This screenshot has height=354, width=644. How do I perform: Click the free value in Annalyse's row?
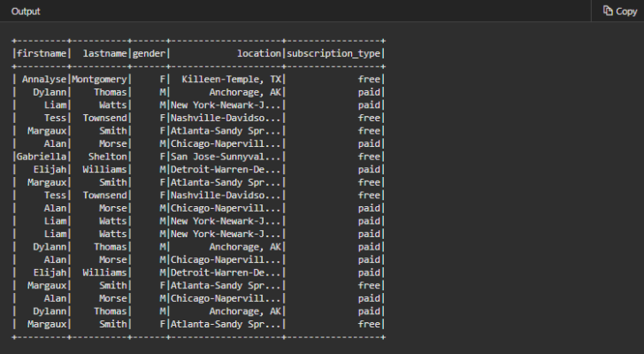369,80
